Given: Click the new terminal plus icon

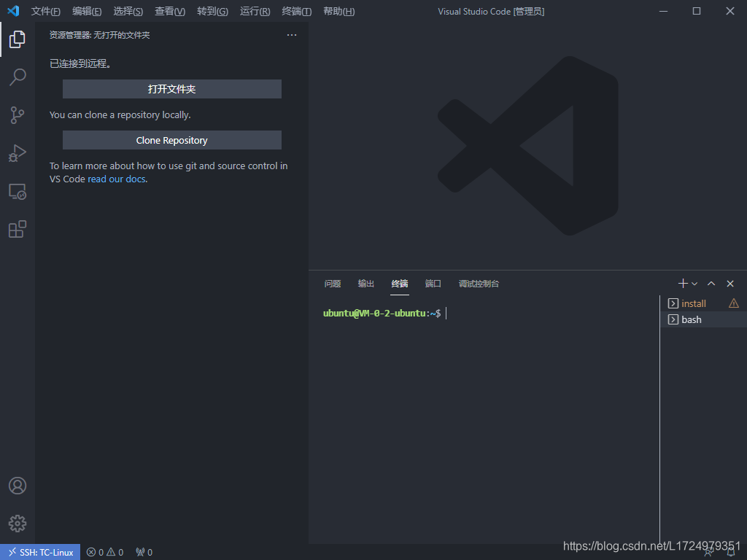Looking at the screenshot, I should click(683, 284).
